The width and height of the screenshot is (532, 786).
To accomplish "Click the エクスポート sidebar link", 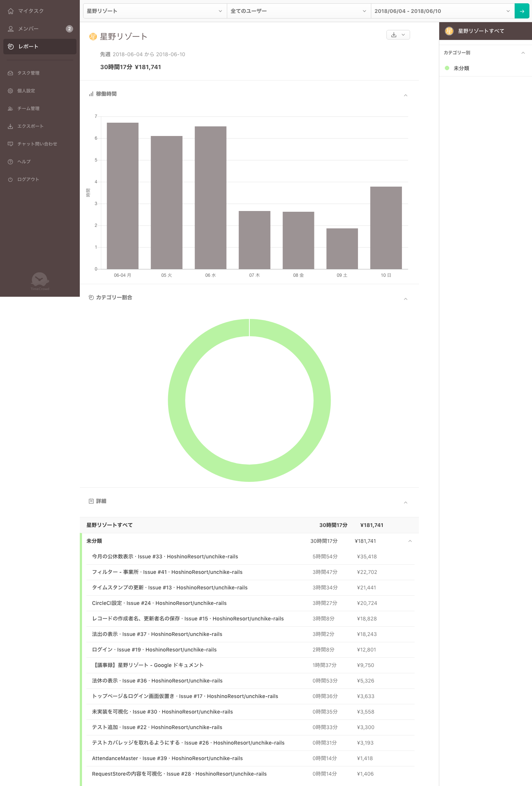I will [x=40, y=126].
